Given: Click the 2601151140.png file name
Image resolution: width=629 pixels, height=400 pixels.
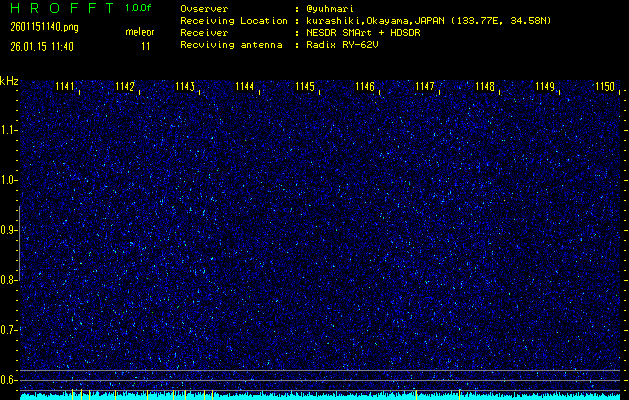Looking at the screenshot, I should 37,27.
